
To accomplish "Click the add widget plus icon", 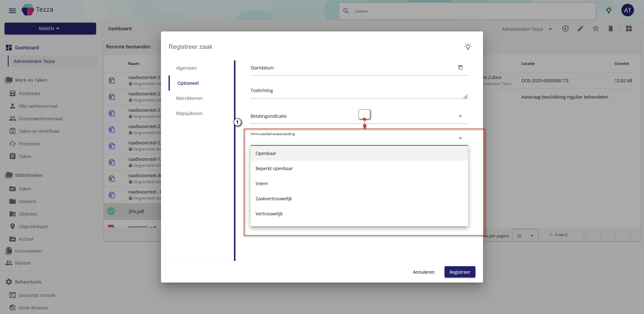I will point(565,29).
